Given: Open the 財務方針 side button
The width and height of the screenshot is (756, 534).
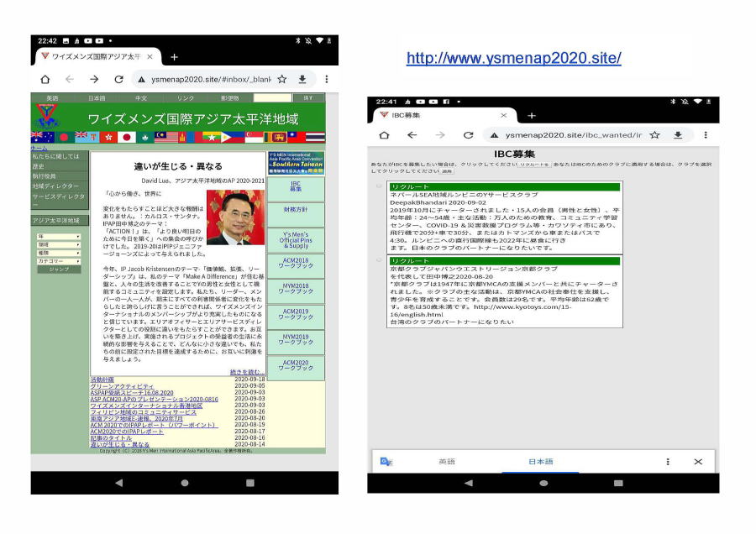Looking at the screenshot, I should [296, 214].
